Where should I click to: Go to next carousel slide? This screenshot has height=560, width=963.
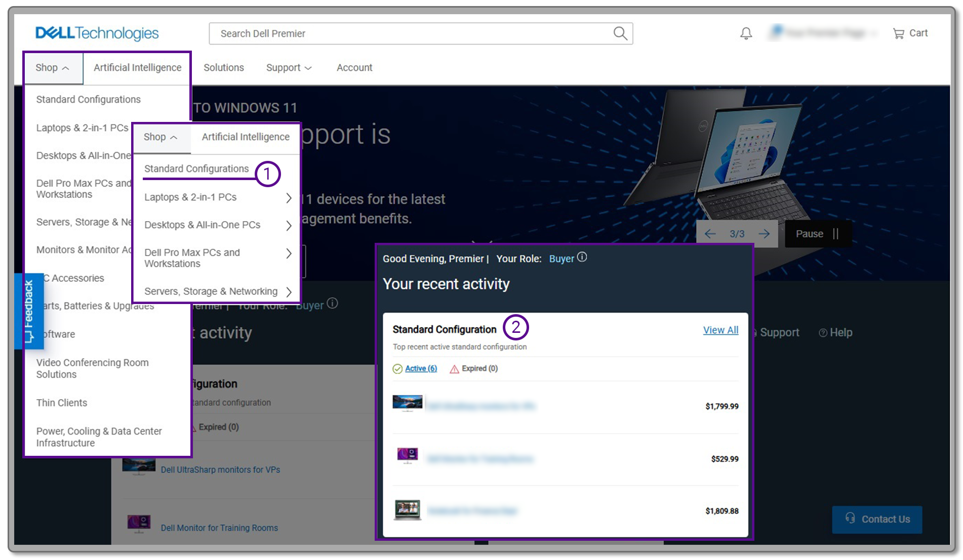(764, 234)
